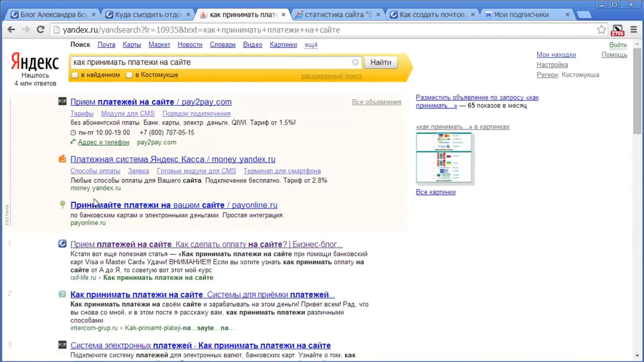Go back to the previous page

tap(11, 30)
